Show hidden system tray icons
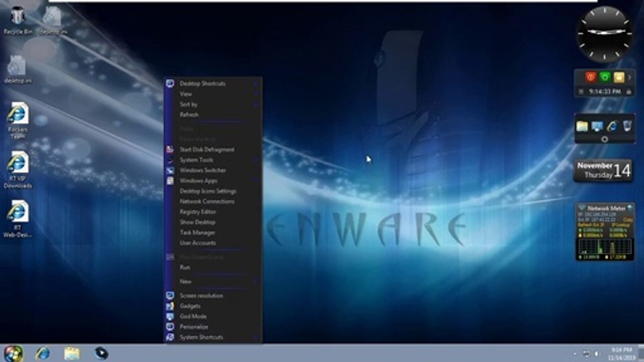Screen dimensions: 644x362 575,353
